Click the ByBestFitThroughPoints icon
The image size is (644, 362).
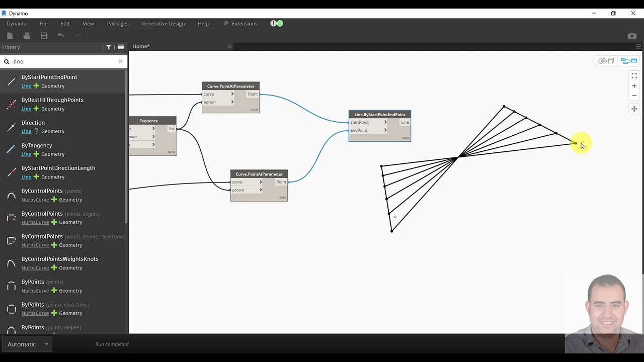[x=11, y=104]
